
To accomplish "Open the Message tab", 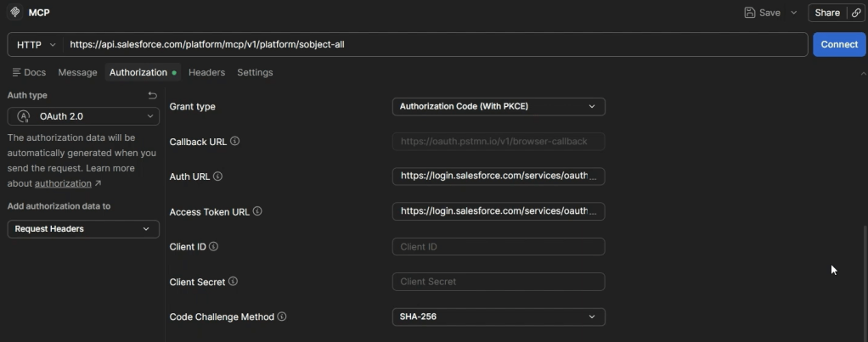I will [77, 72].
